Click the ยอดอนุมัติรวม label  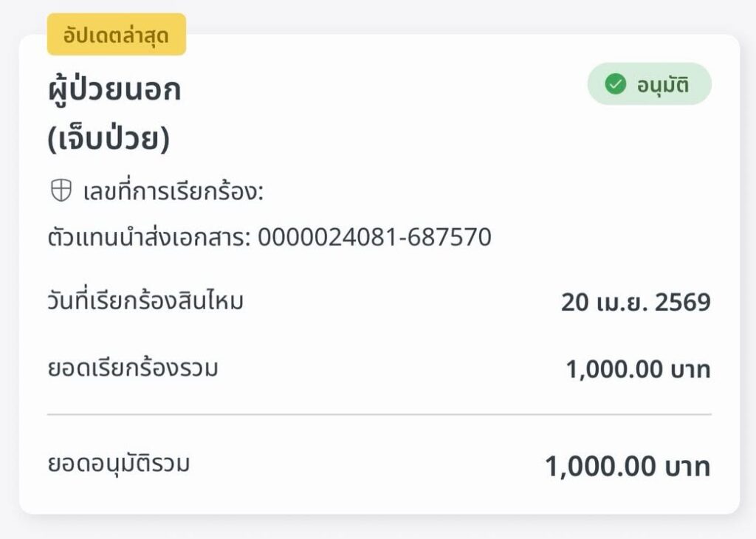point(119,464)
